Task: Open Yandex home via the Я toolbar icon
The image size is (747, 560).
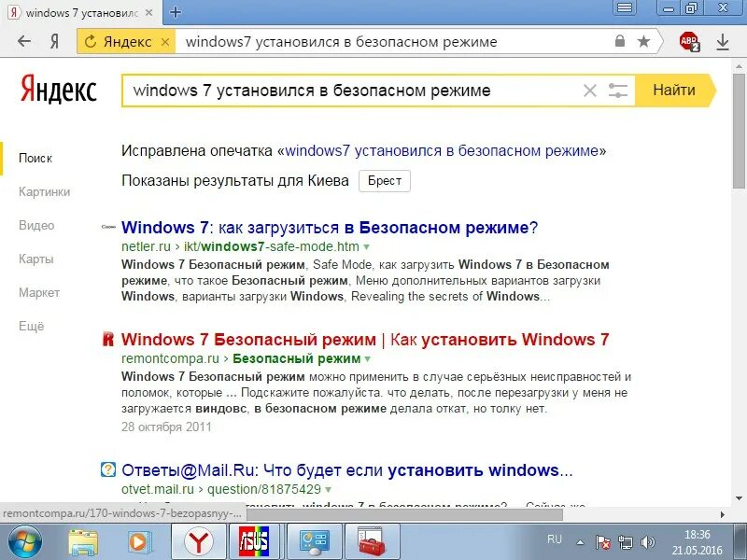Action: click(55, 41)
